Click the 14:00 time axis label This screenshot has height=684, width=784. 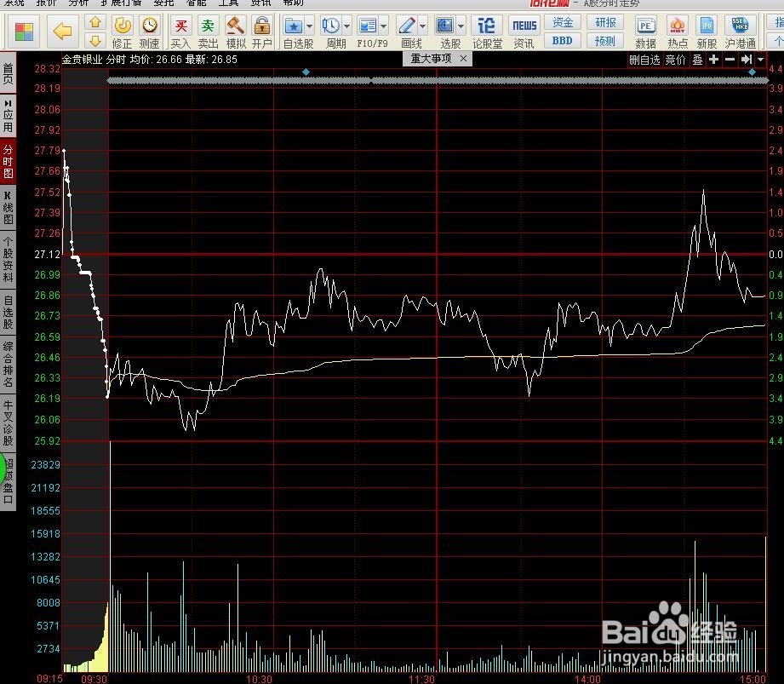pos(588,679)
